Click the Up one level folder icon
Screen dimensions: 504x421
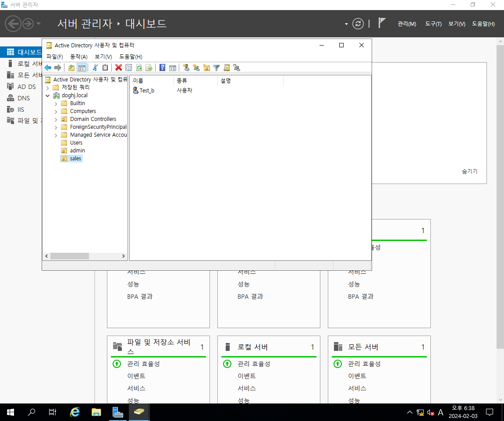coord(71,67)
